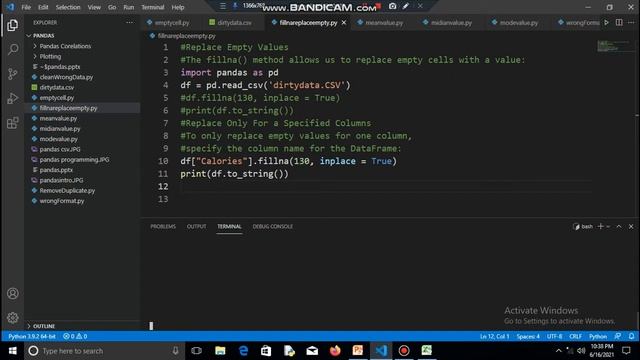This screenshot has width=640, height=360.
Task: Click Ln 12, Col 1 in status bar
Action: pyautogui.click(x=494, y=336)
